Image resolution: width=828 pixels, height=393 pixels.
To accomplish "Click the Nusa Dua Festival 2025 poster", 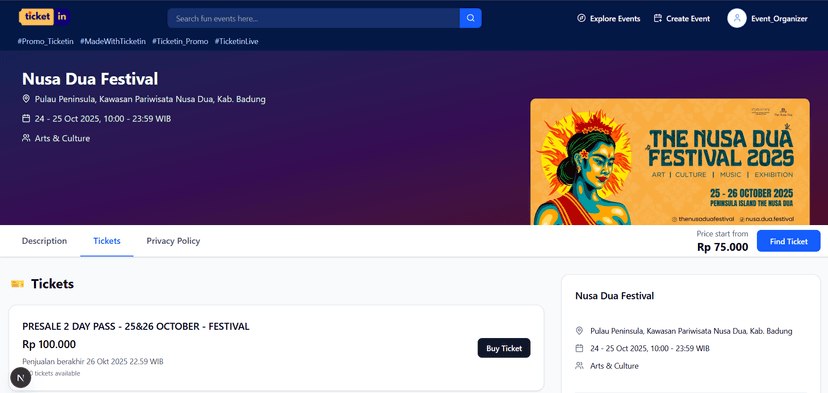I will pos(670,162).
